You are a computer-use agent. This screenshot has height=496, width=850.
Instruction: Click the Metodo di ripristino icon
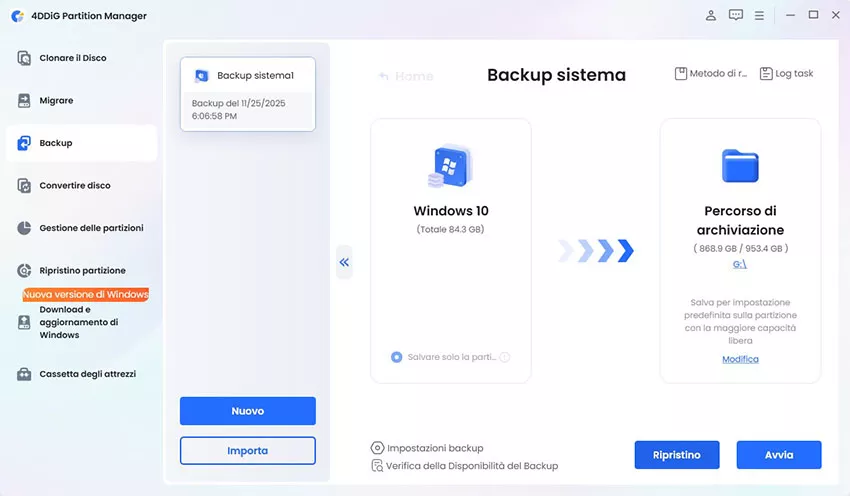[680, 73]
